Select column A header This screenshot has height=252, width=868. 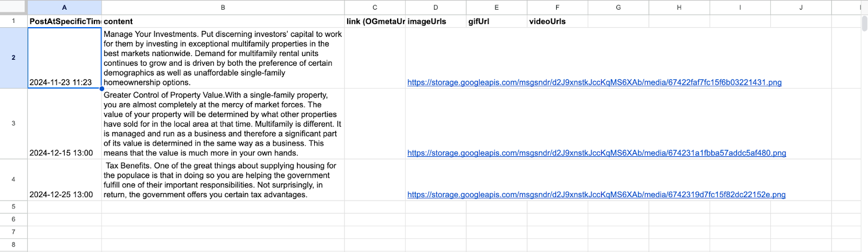click(x=65, y=8)
